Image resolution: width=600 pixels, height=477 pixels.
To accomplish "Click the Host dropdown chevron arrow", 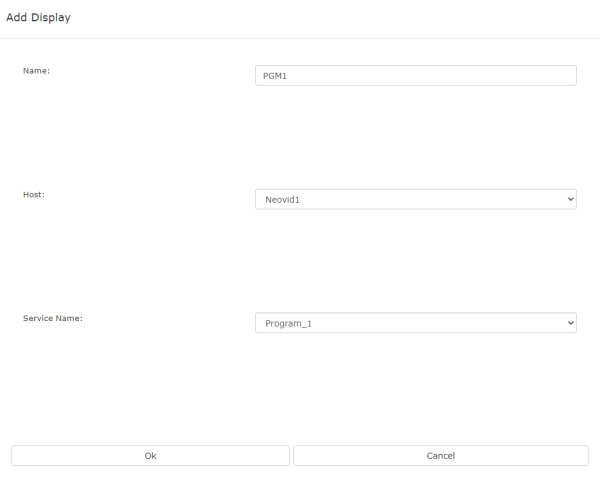I will [570, 199].
